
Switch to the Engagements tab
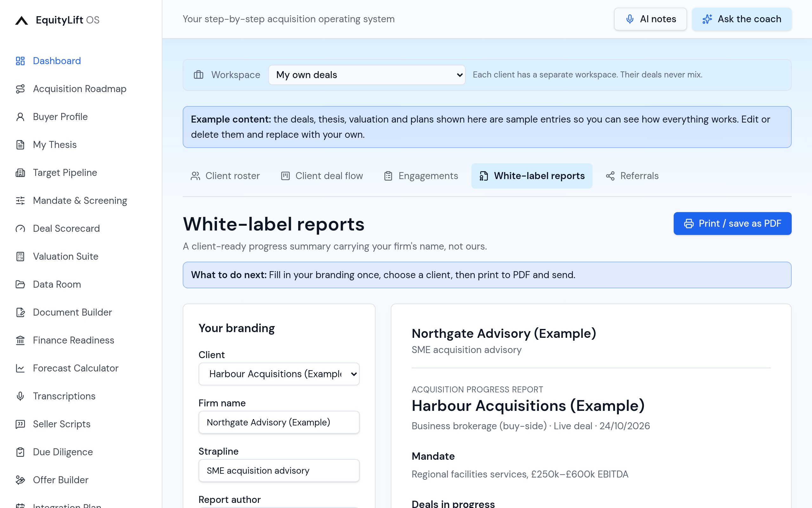pyautogui.click(x=421, y=176)
